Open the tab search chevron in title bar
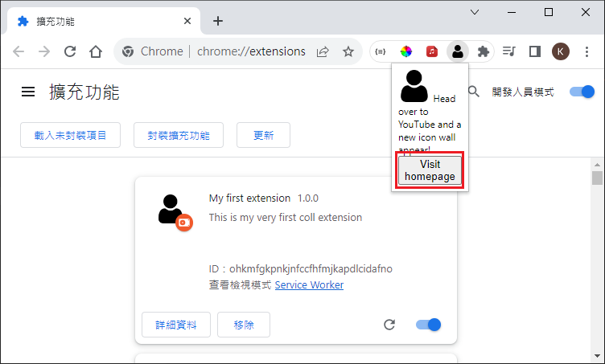Screen dimensions: 605x364 pos(475,12)
